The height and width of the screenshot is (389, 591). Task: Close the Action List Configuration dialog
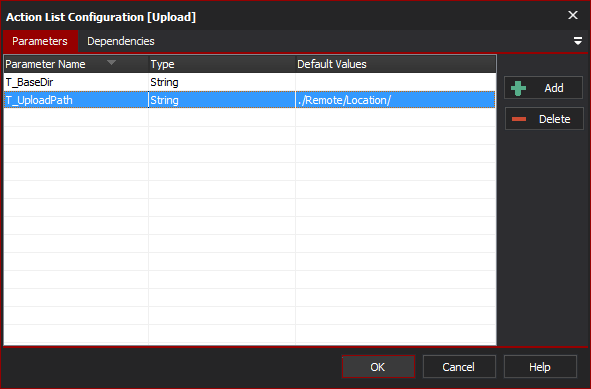coord(573,15)
